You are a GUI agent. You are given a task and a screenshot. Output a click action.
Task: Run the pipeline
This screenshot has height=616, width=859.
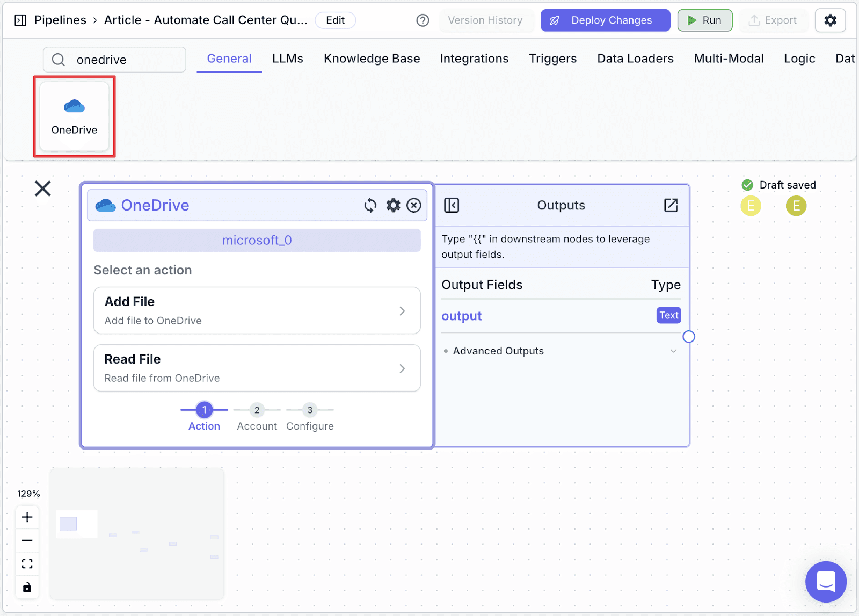pos(705,20)
